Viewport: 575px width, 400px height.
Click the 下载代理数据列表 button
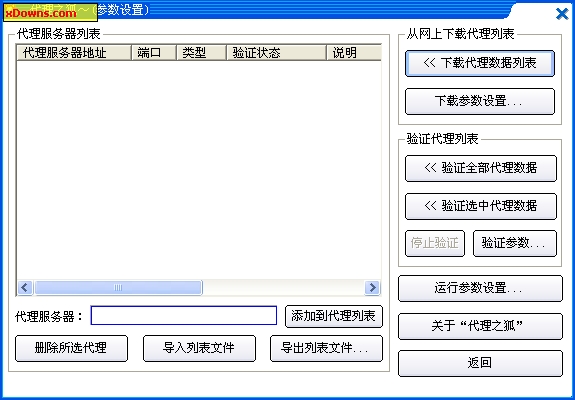click(x=480, y=64)
